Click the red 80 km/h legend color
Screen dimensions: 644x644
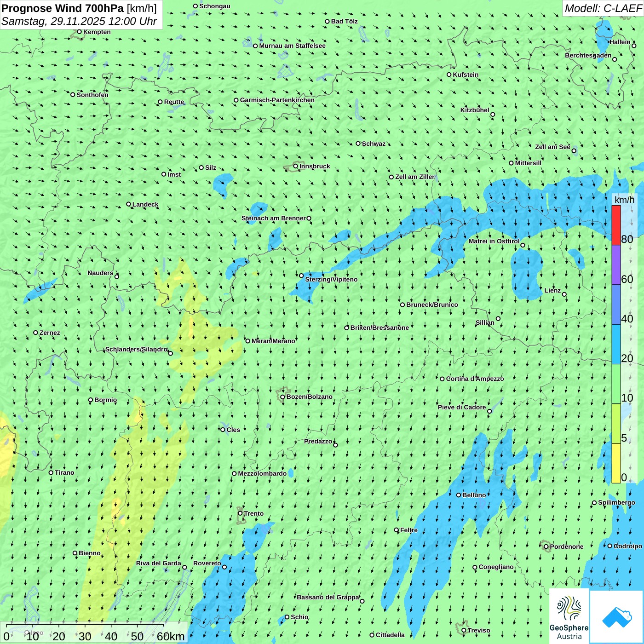(616, 225)
